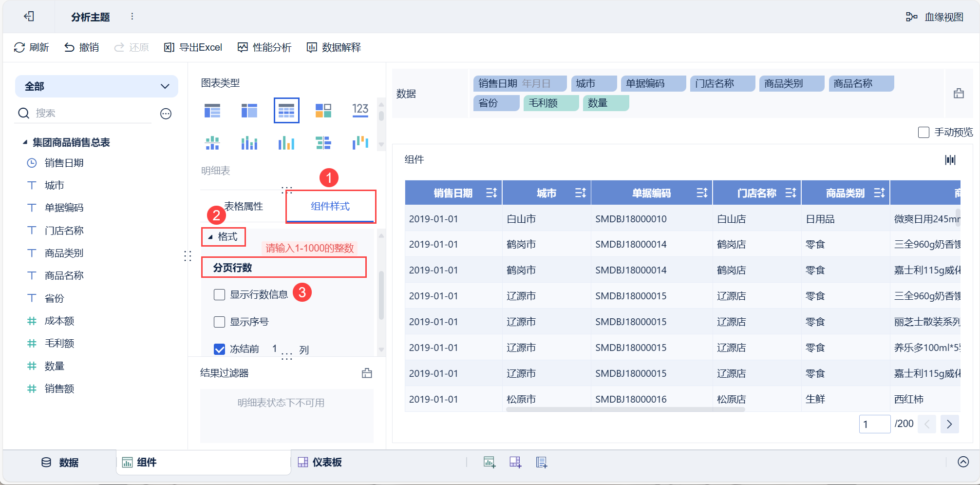This screenshot has height=485, width=980.
Task: Click the add component icon in bottom bar
Action: (490, 462)
